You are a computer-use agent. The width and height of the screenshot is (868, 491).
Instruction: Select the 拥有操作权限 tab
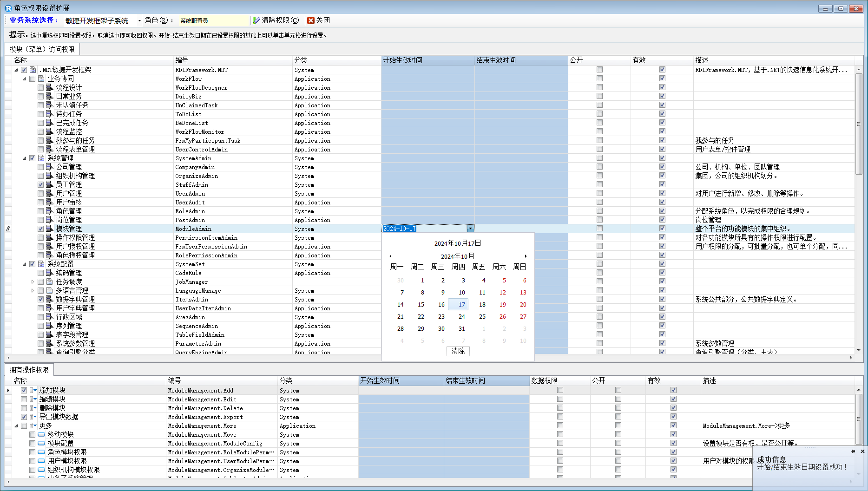pyautogui.click(x=29, y=370)
